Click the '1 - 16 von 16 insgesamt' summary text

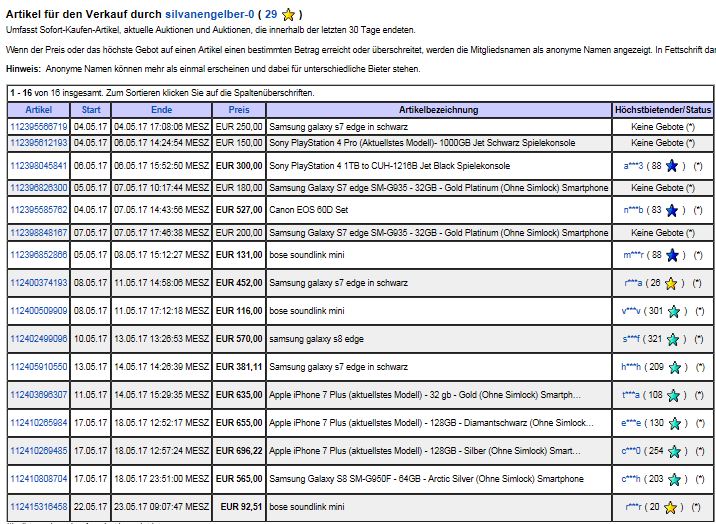point(58,93)
